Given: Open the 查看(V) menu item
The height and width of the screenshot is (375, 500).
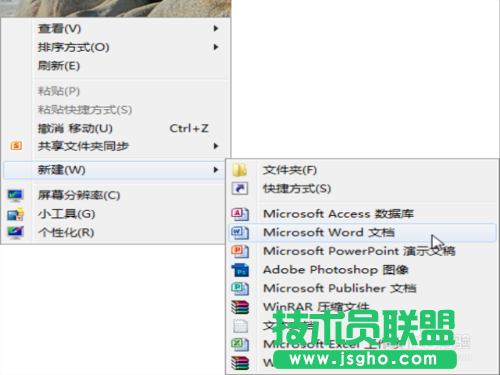Looking at the screenshot, I should coord(116,29).
